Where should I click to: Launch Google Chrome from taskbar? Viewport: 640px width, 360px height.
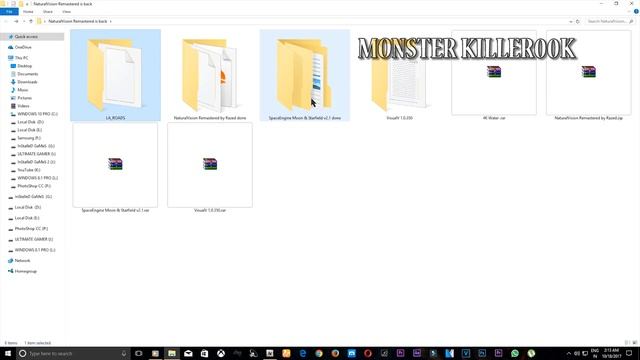pos(319,353)
